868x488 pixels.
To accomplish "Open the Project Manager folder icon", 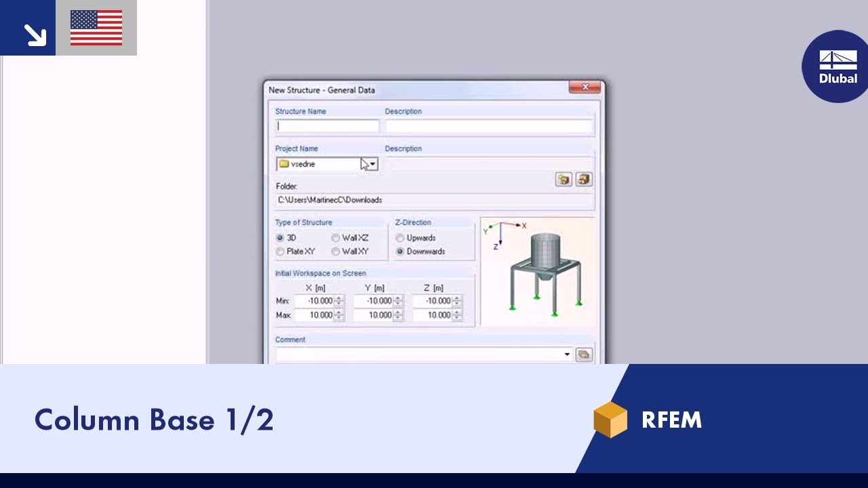I will pos(564,180).
